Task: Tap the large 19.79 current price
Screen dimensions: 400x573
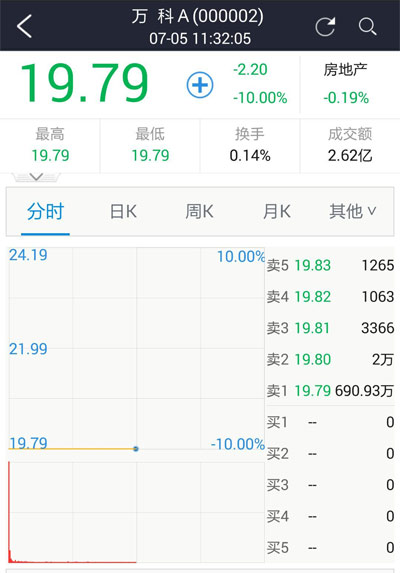Action: (84, 83)
